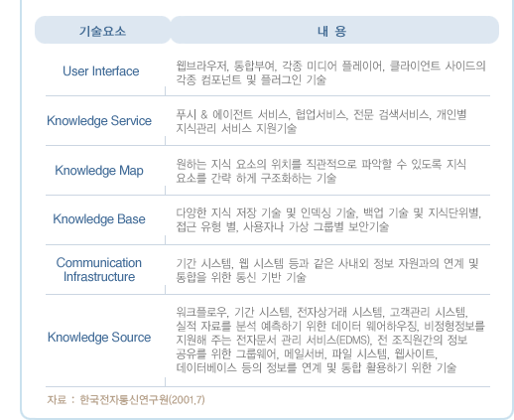
Task: Click the 다양한 지식 저장 기술 description
Action: click(x=328, y=219)
